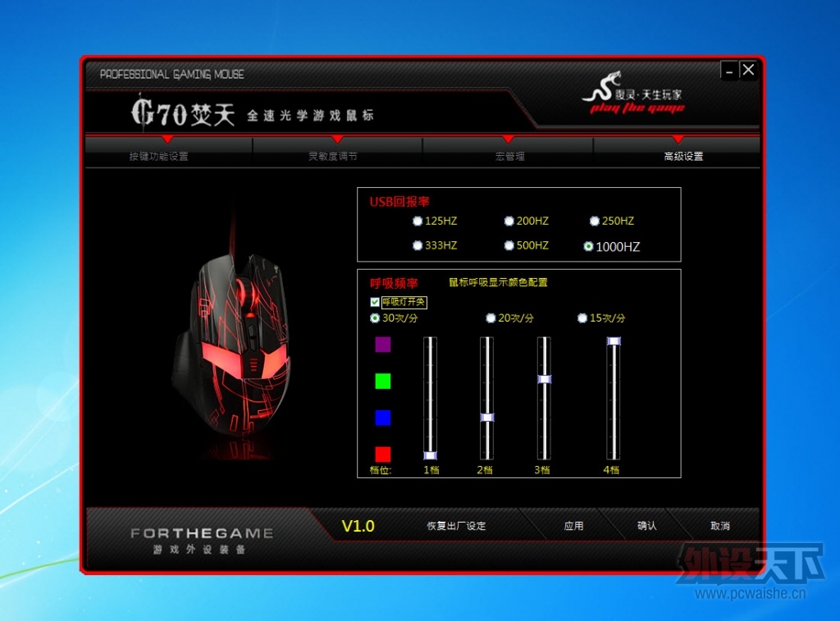
Task: Choose the red color swatch
Action: coord(382,454)
